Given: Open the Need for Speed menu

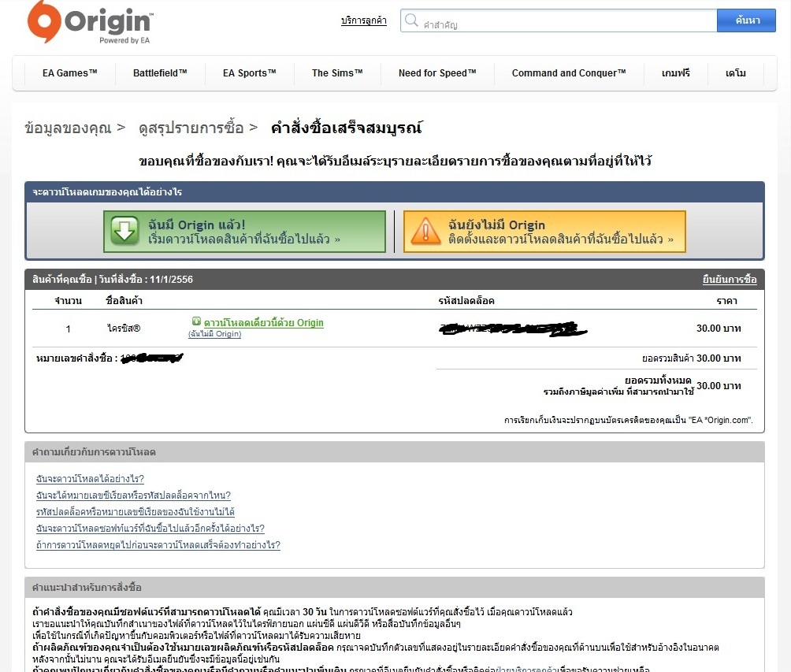Looking at the screenshot, I should pos(437,73).
